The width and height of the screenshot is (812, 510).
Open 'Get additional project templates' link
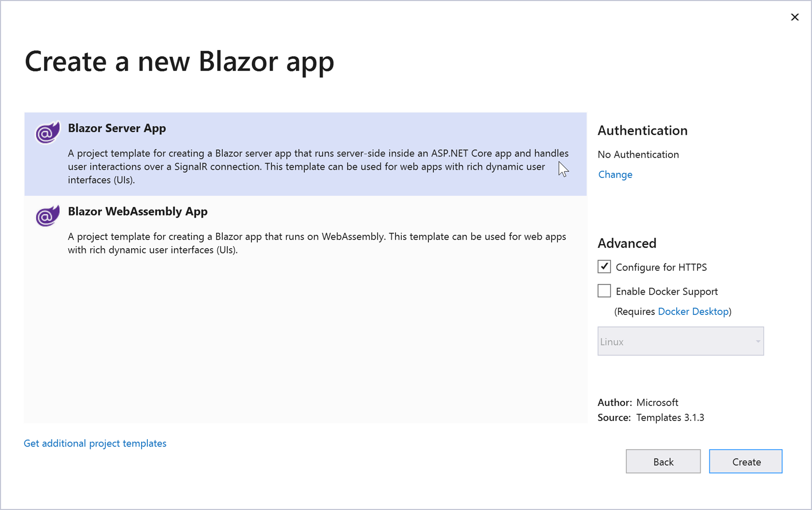95,443
